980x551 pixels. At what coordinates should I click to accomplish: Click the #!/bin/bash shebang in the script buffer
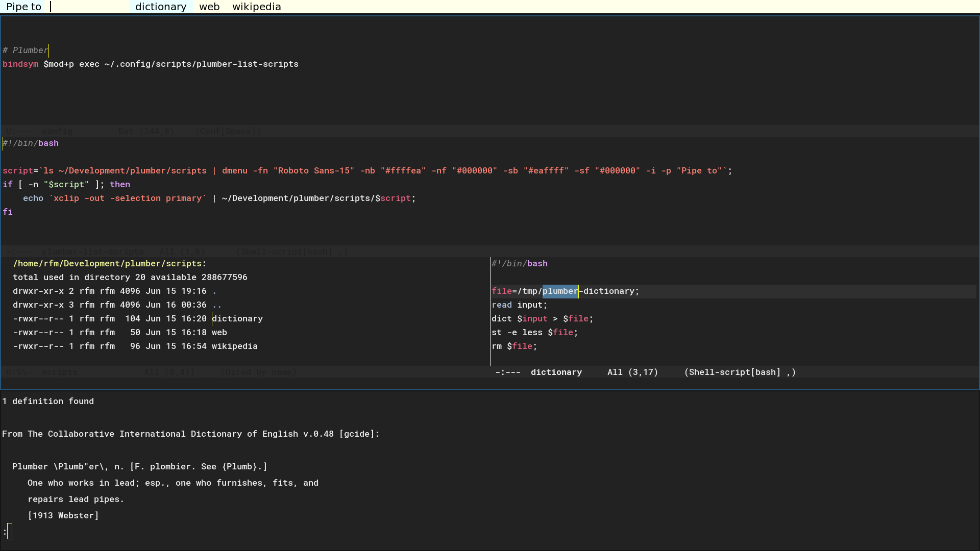[31, 143]
